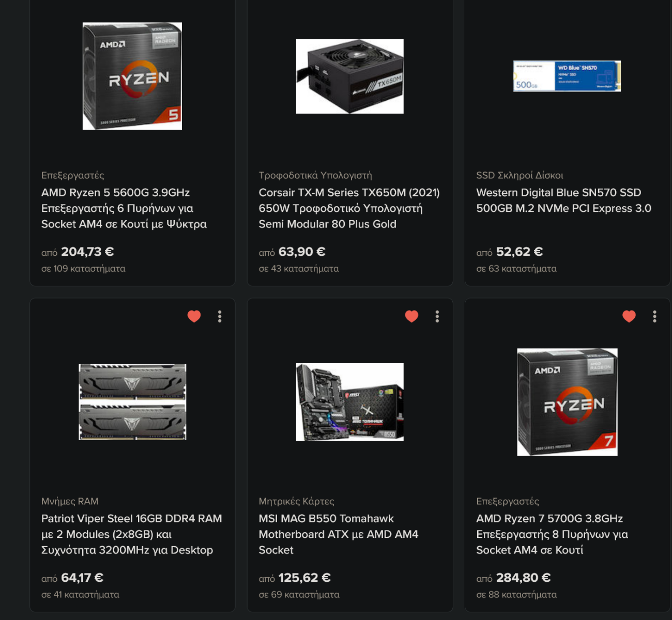Image resolution: width=672 pixels, height=620 pixels.
Task: Open the AMD Ryzen 7 box image
Action: [567, 402]
